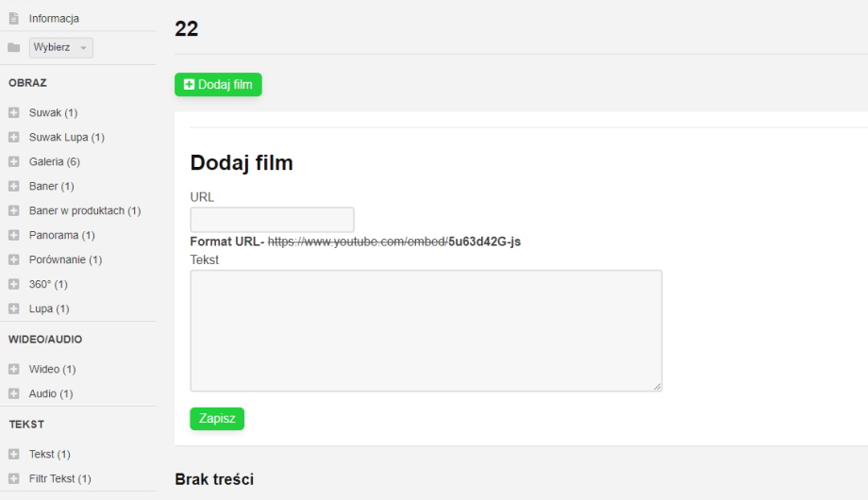Screen dimensions: 868x500
Task: Click the plus icon next to Filtr Tekst
Action: 13,479
